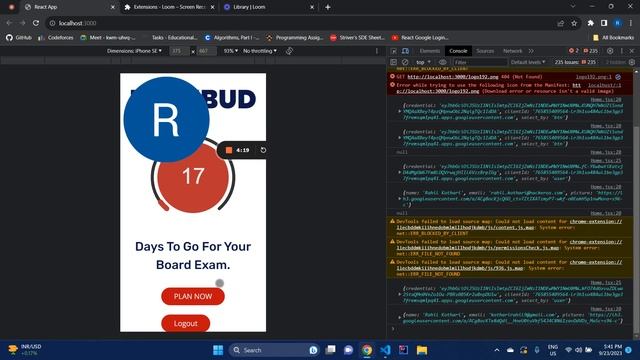Screen dimensions: 640x360
Task: Switch to the Elements tab
Action: click(x=429, y=51)
